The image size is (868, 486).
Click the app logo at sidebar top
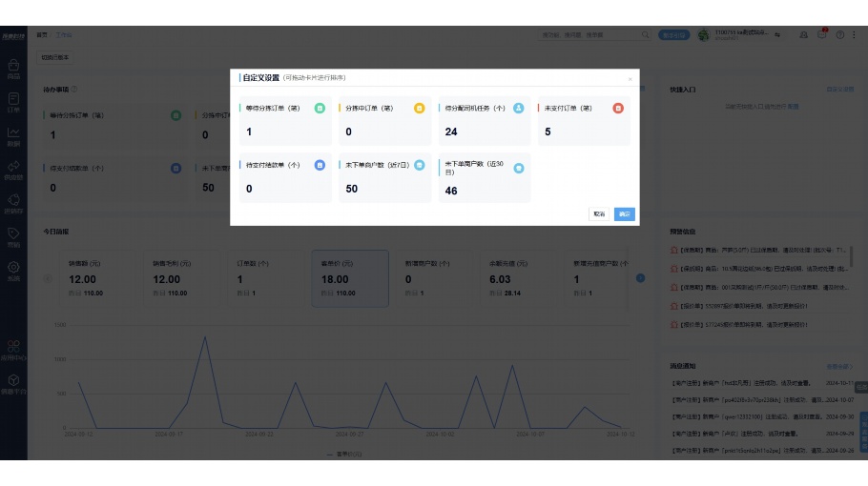[13, 36]
